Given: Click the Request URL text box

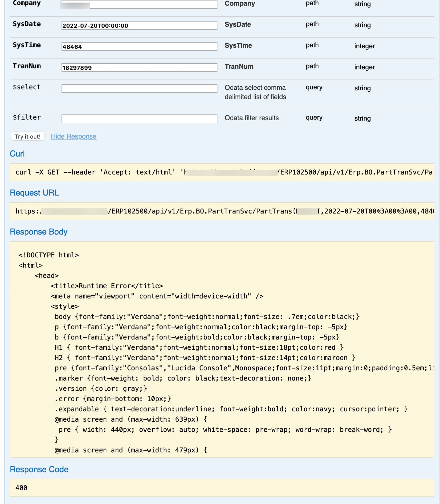Looking at the screenshot, I should (x=222, y=211).
